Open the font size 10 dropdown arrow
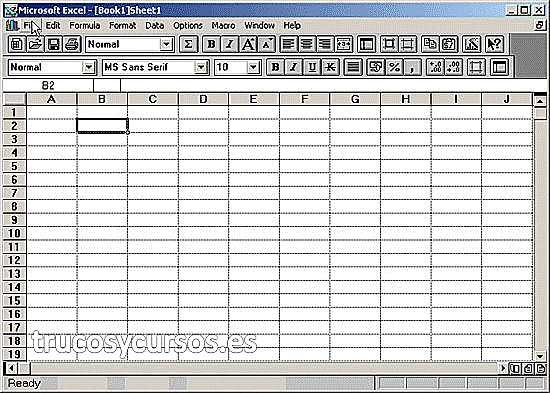 click(x=253, y=67)
